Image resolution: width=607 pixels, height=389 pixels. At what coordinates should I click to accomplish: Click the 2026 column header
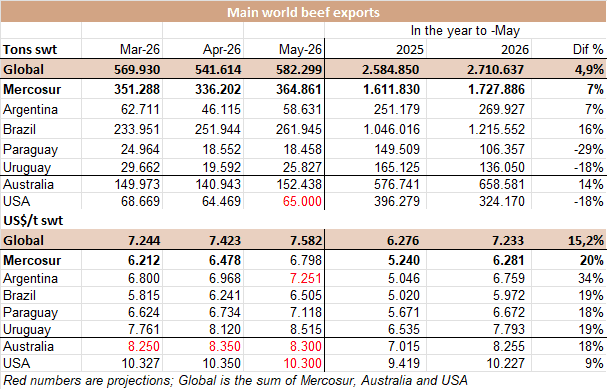click(x=515, y=50)
